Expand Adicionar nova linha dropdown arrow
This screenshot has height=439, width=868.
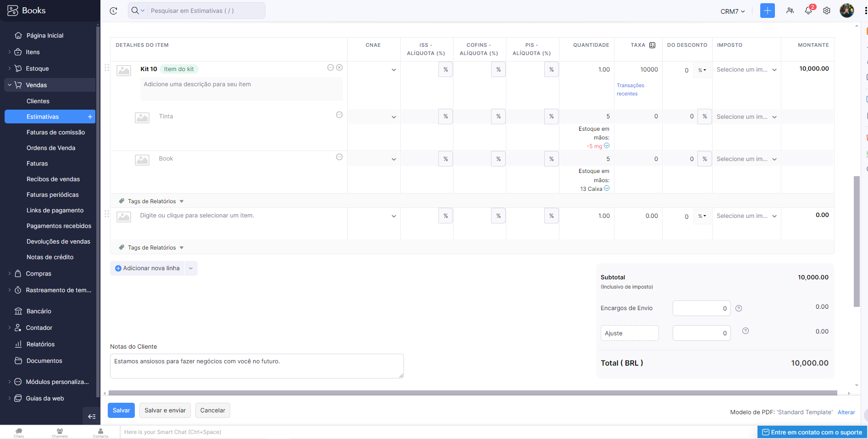191,268
